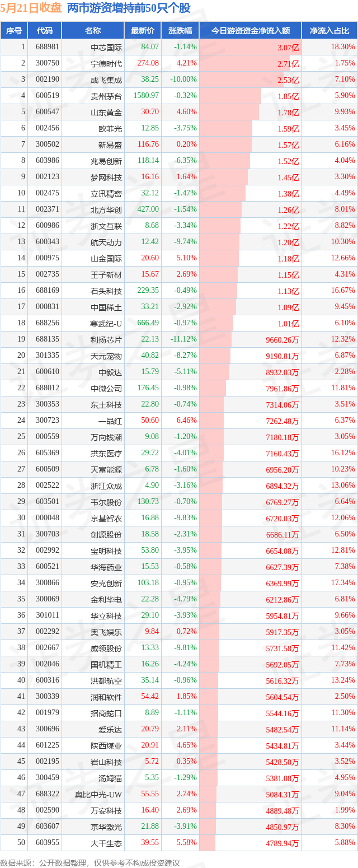This screenshot has width=358, height=868.
Task: Click 京基智农 change -9.83%
Action: coord(185,518)
